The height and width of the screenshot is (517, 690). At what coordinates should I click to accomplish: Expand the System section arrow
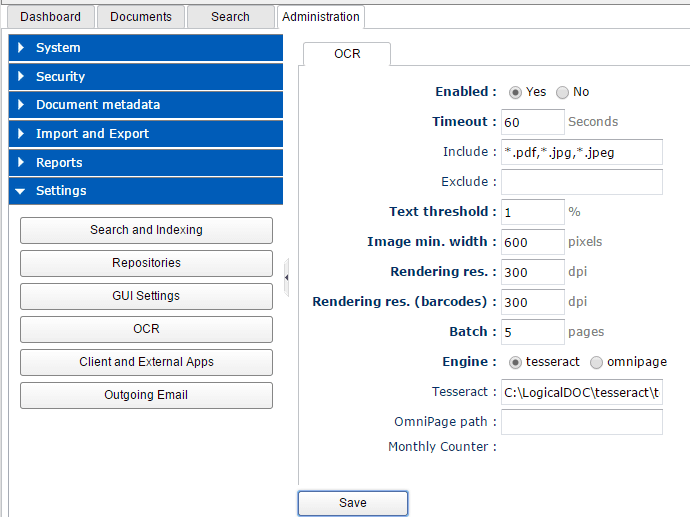pyautogui.click(x=21, y=48)
